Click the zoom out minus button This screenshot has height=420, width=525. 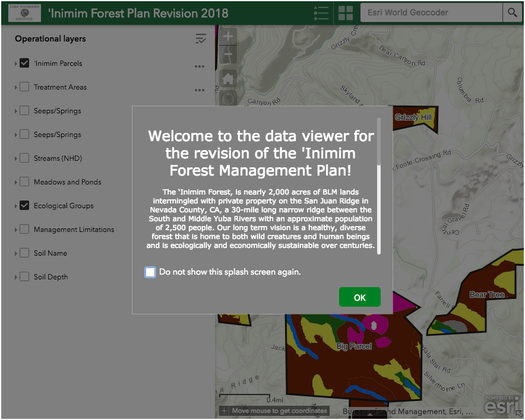click(x=228, y=56)
